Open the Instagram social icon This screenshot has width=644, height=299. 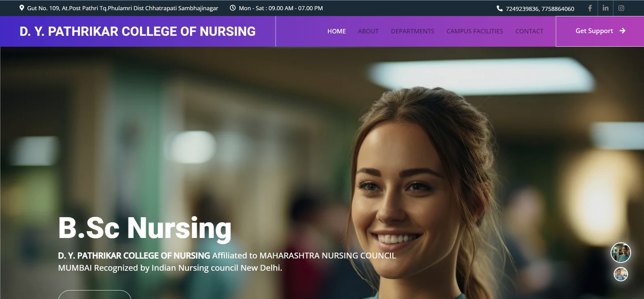coord(621,8)
